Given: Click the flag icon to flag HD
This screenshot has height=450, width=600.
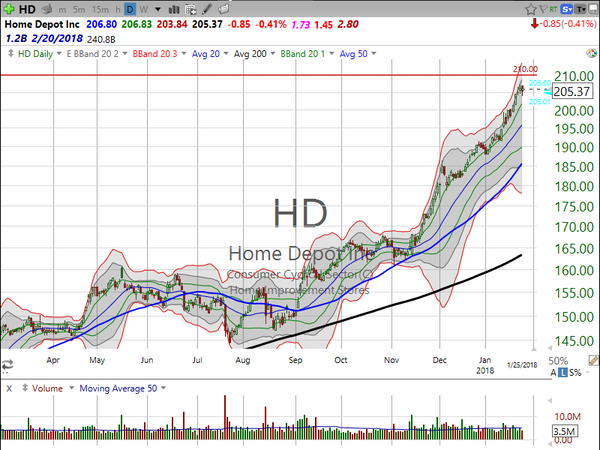Looking at the screenshot, I should pos(543,9).
